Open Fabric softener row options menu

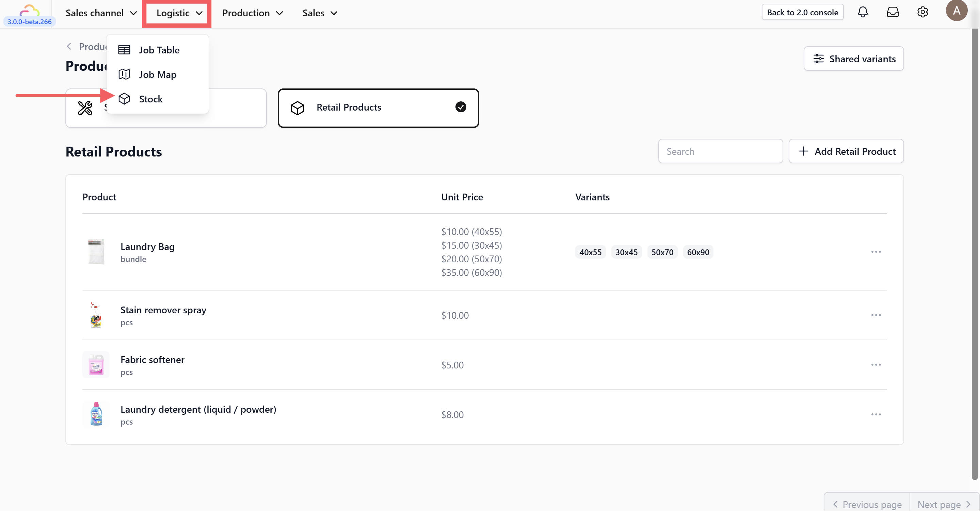click(876, 365)
